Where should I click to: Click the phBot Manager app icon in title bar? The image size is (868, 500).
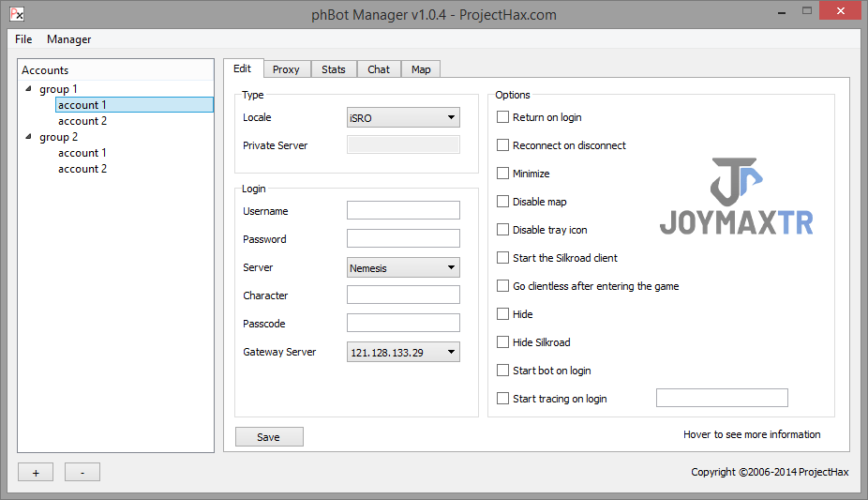click(x=17, y=14)
